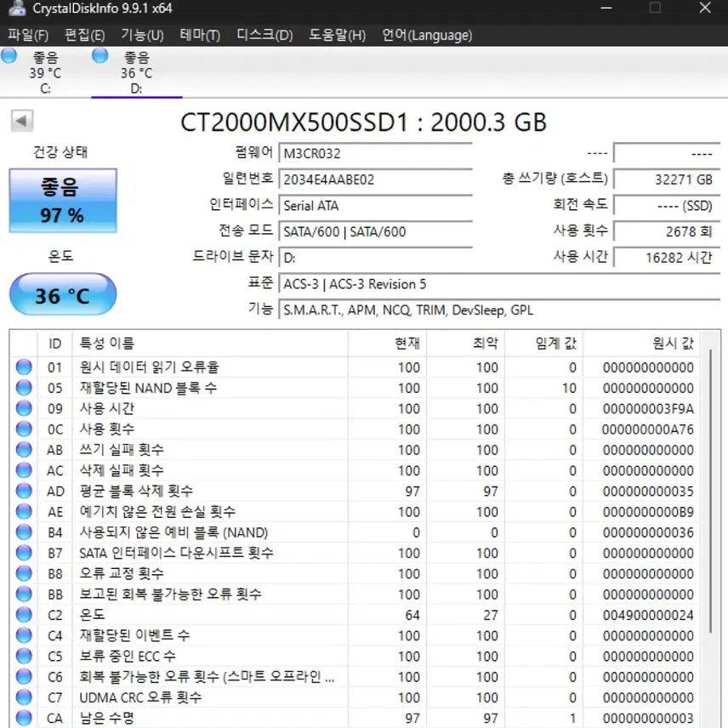This screenshot has height=728, width=728.
Task: Click the 최악 column header
Action: pyautogui.click(x=466, y=343)
